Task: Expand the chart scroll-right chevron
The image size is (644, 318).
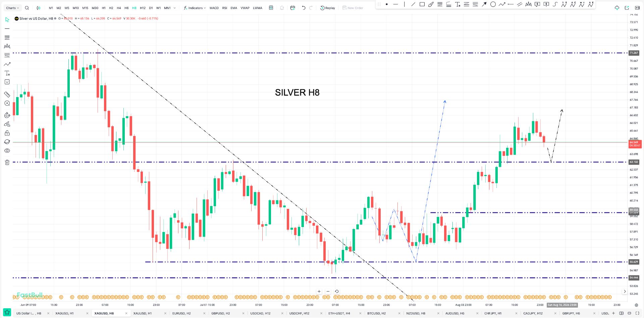Action: click(625, 291)
